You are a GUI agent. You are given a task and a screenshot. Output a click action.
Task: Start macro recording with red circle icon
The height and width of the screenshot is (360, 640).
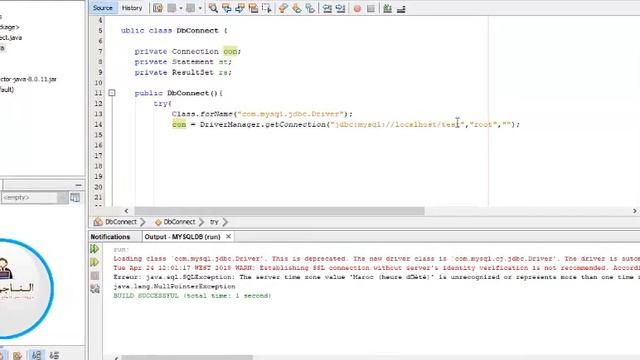point(357,8)
